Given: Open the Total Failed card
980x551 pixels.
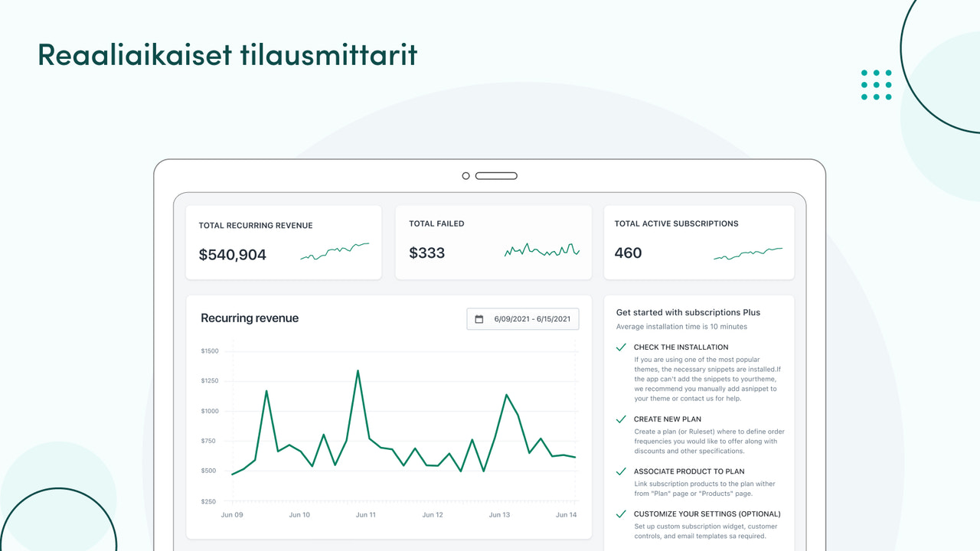Looking at the screenshot, I should (493, 242).
